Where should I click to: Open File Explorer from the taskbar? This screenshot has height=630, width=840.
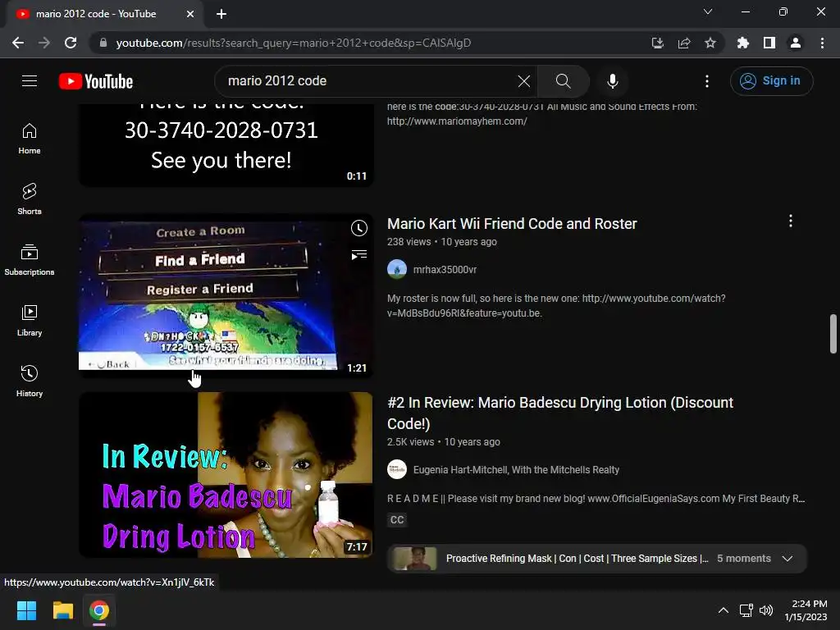point(62,610)
